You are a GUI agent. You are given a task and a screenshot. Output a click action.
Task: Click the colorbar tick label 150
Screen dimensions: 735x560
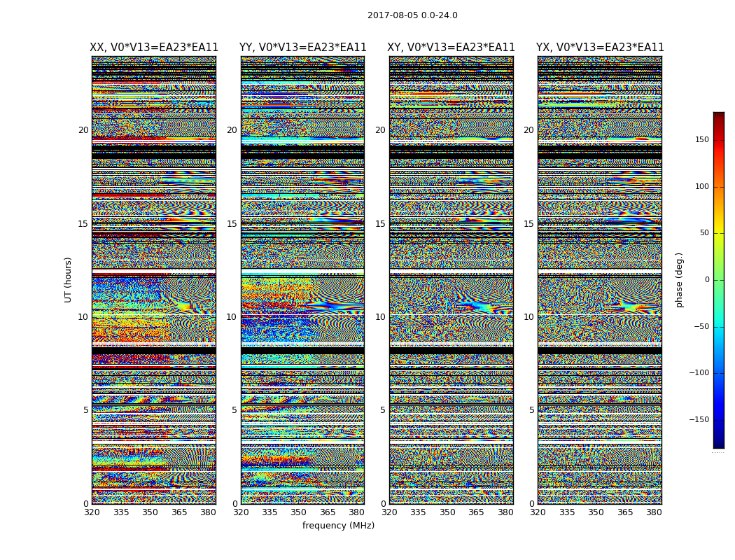(x=701, y=140)
